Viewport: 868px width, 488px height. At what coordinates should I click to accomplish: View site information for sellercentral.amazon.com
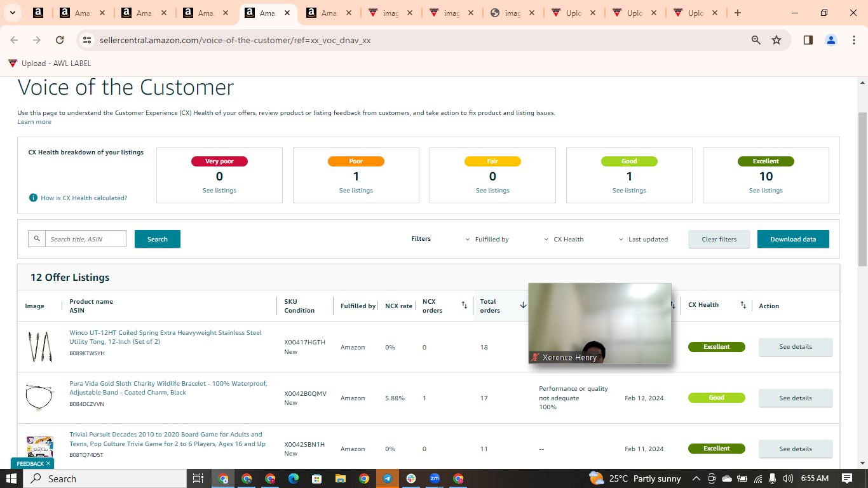(87, 40)
